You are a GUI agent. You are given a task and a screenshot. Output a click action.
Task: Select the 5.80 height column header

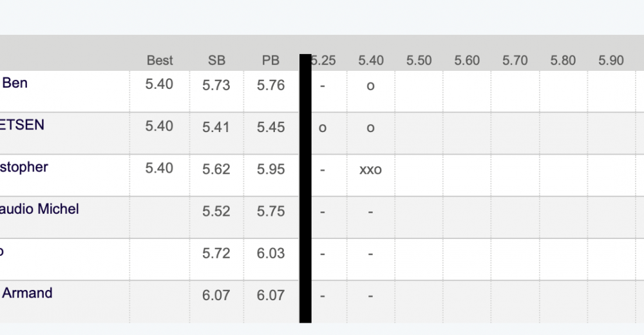[563, 61]
